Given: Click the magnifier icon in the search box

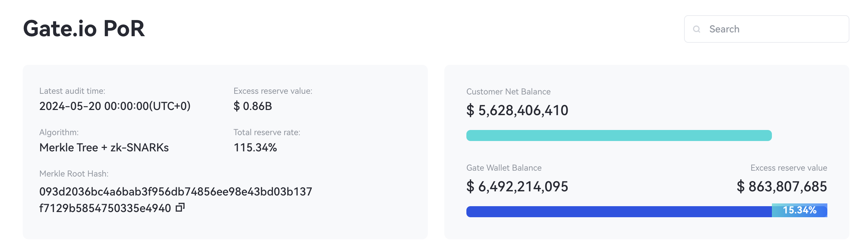Looking at the screenshot, I should point(696,29).
